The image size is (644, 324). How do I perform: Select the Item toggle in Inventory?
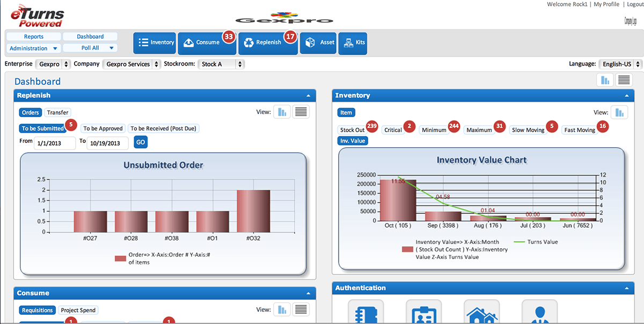346,113
